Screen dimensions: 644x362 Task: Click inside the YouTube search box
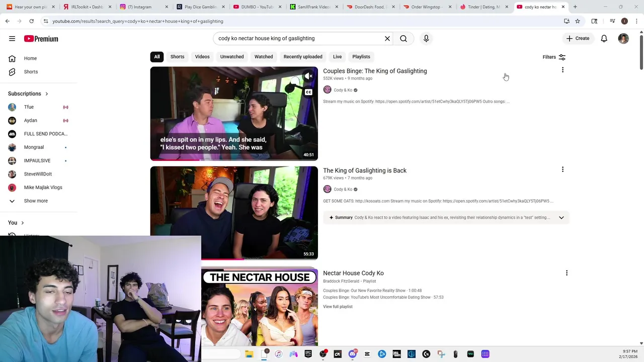tap(299, 39)
